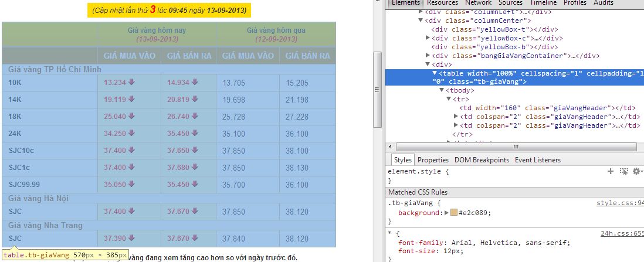The width and height of the screenshot is (644, 262).
Task: Expand the background property shorthand triangle
Action: (446, 213)
